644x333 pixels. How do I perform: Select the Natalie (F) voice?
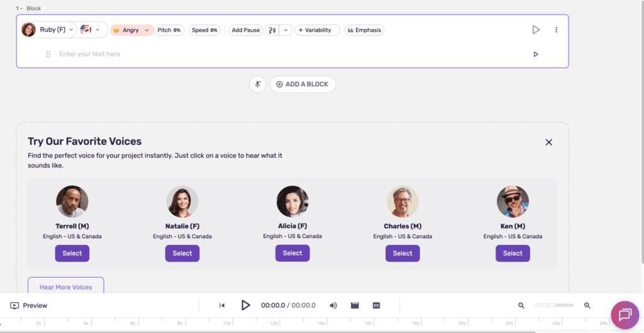[x=182, y=253]
